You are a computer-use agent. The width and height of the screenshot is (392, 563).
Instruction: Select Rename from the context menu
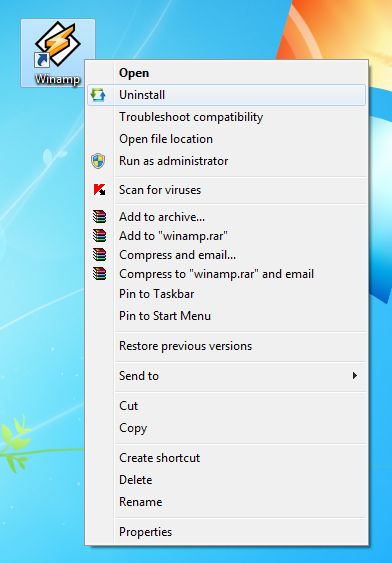coord(227,502)
